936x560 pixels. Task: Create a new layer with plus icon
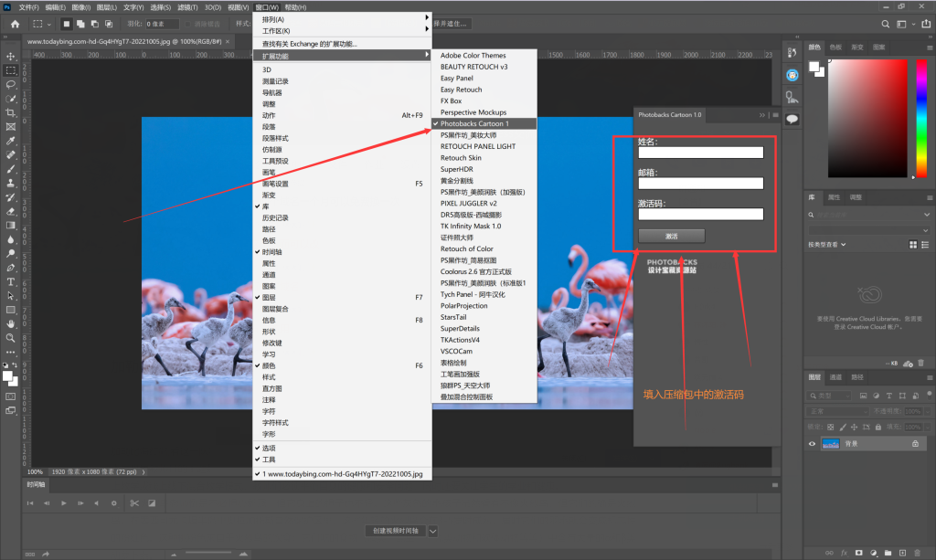click(x=902, y=553)
